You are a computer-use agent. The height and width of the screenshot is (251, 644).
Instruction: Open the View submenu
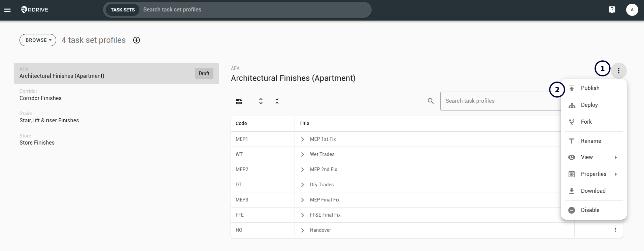[x=594, y=157]
